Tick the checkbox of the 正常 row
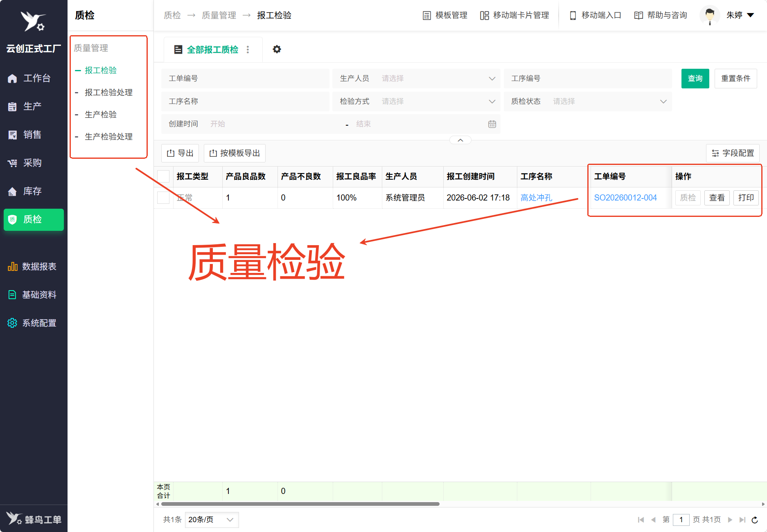This screenshot has height=532, width=767. [163, 198]
